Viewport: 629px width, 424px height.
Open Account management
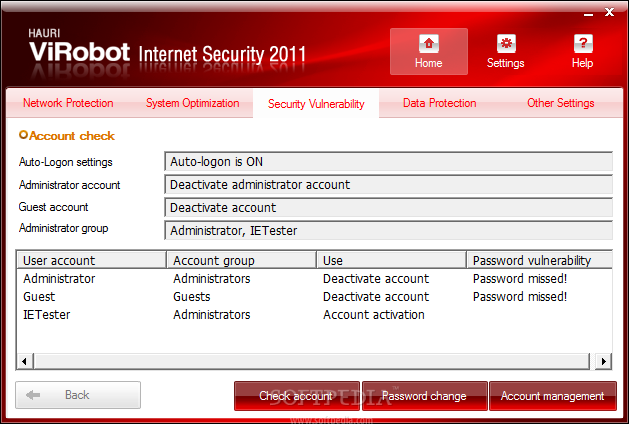coord(552,396)
